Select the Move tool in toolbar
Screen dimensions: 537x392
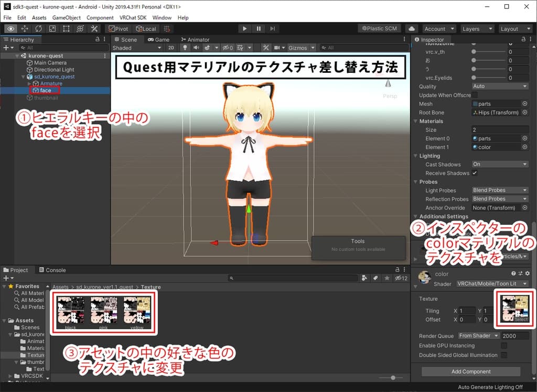[25, 29]
